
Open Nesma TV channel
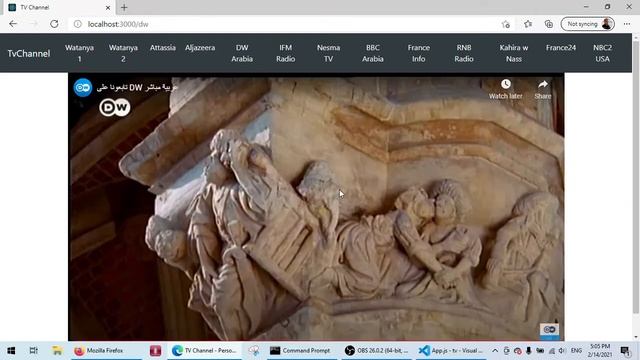click(x=328, y=53)
